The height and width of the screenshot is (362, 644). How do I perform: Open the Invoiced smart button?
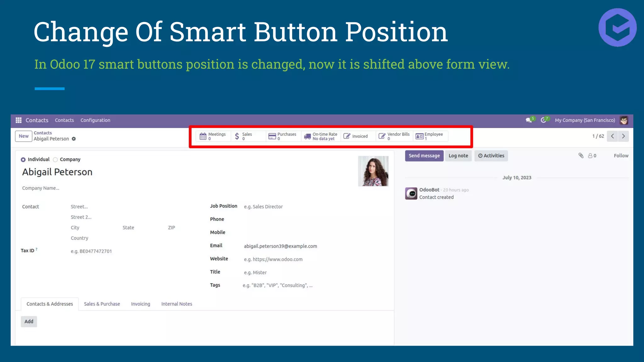coord(358,136)
